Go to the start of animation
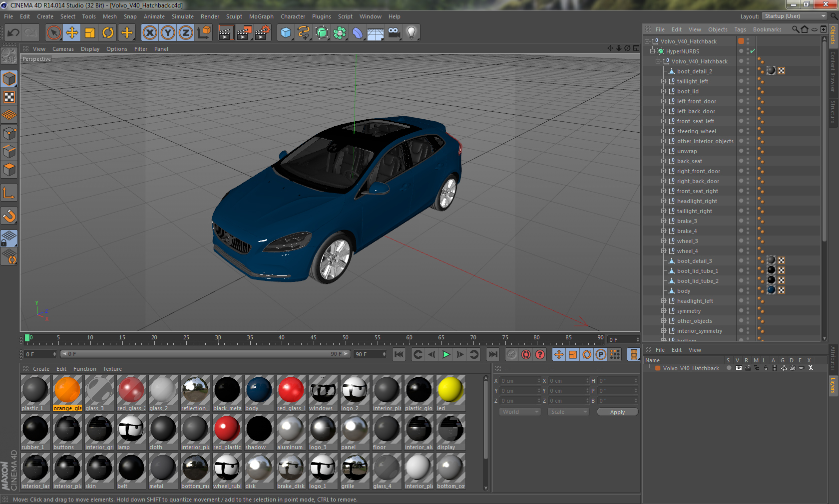 (399, 354)
